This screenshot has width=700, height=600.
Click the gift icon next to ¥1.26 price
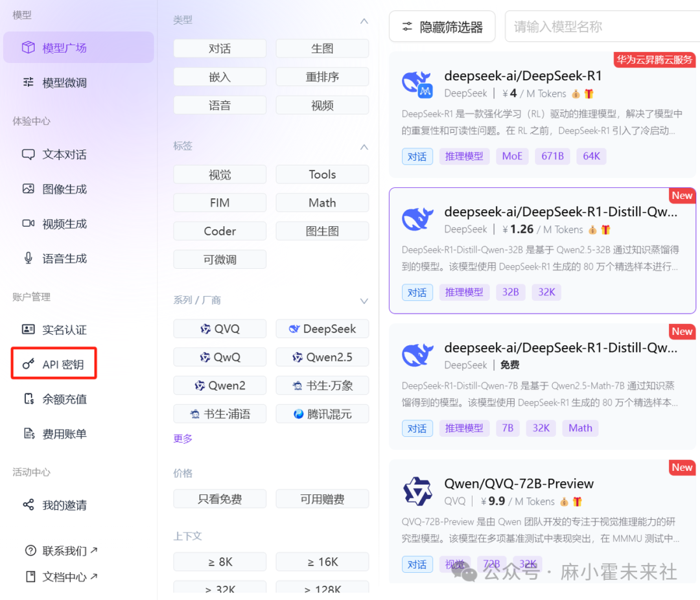click(605, 229)
